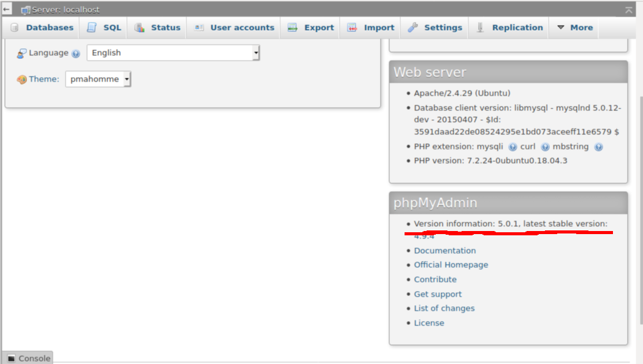This screenshot has width=643, height=364.
Task: Open the phpMyAdmin Documentation link
Action: [x=444, y=250]
